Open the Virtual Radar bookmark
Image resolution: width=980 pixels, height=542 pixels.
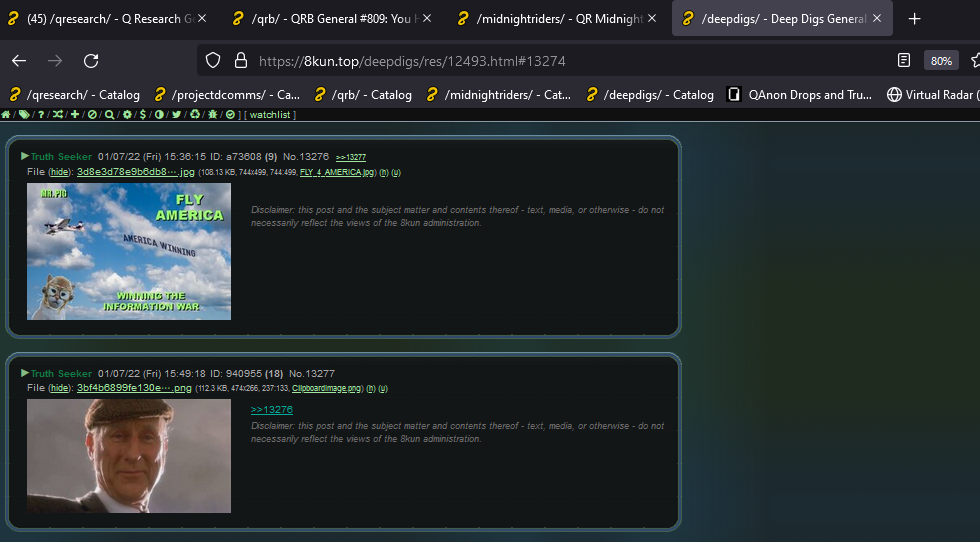932,94
